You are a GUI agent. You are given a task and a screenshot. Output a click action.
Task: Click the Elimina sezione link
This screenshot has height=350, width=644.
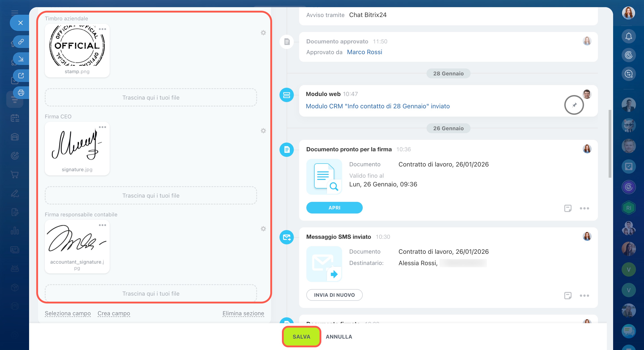point(243,313)
